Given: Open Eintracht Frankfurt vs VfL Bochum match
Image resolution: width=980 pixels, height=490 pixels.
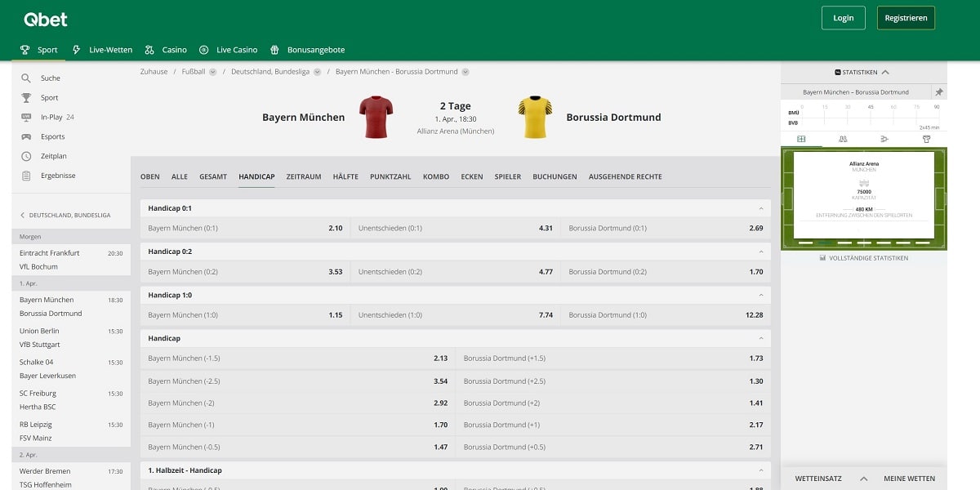Looking at the screenshot, I should [x=71, y=260].
